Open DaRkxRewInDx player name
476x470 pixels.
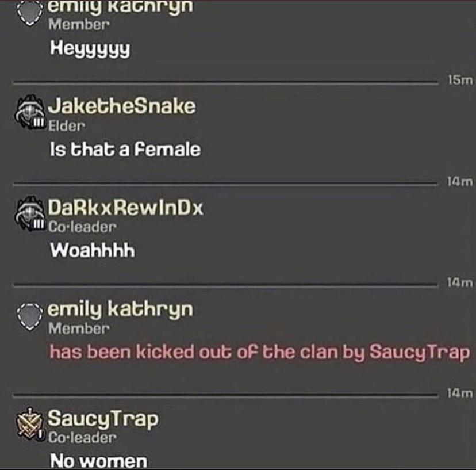pyautogui.click(x=125, y=208)
